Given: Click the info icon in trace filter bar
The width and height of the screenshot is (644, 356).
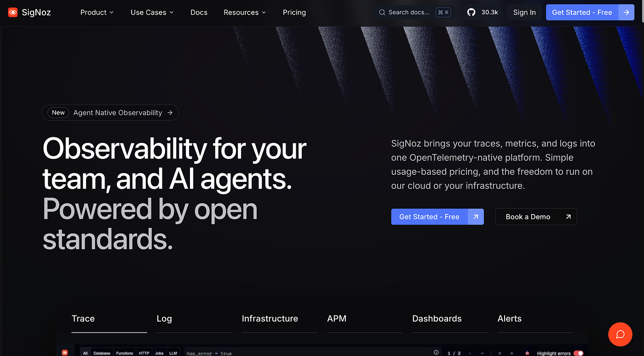Looking at the screenshot, I should click(x=436, y=352).
